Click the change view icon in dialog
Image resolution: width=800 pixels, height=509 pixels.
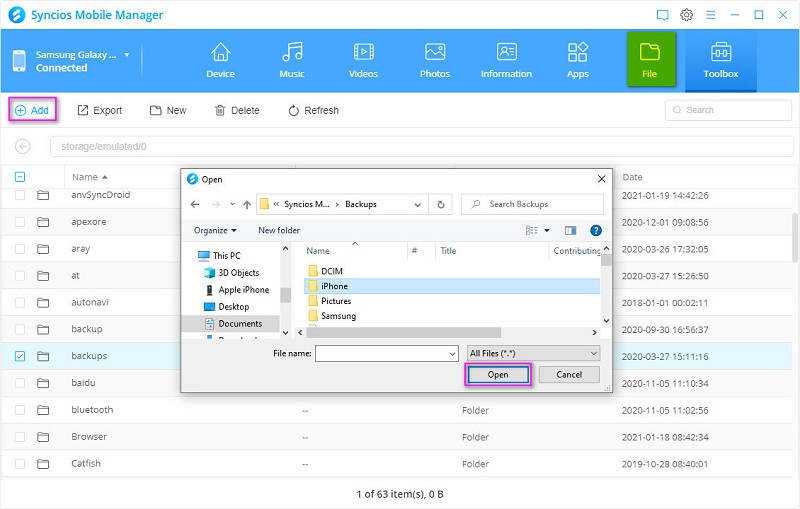(x=531, y=231)
